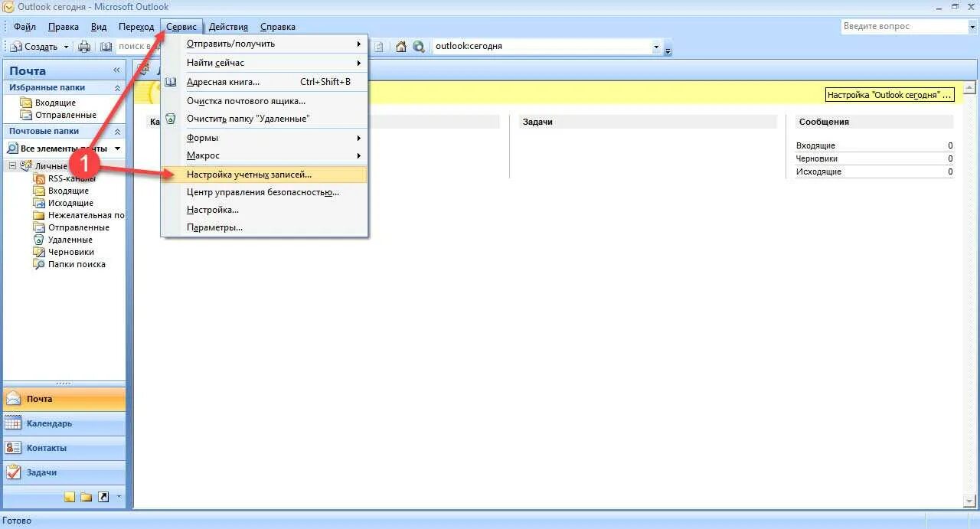Open the dropdown arrow next to Создать

tap(66, 47)
